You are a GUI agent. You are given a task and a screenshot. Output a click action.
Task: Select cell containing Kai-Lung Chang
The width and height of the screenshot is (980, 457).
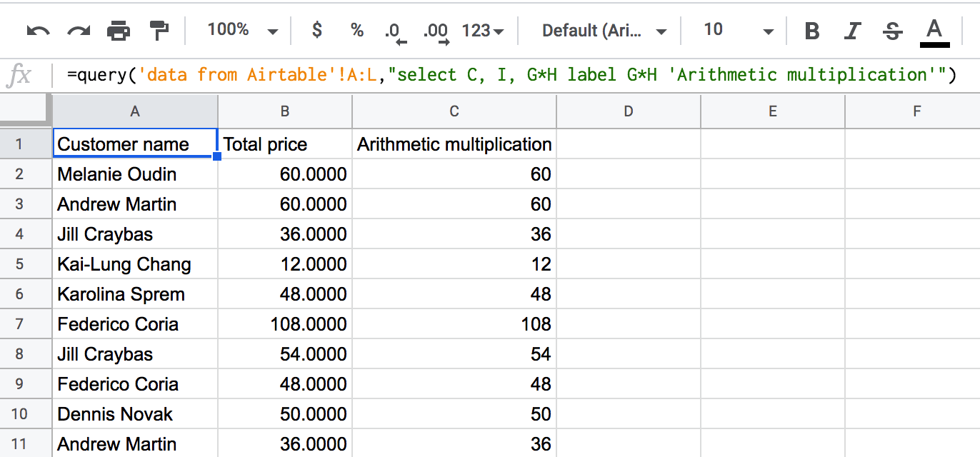tap(135, 264)
